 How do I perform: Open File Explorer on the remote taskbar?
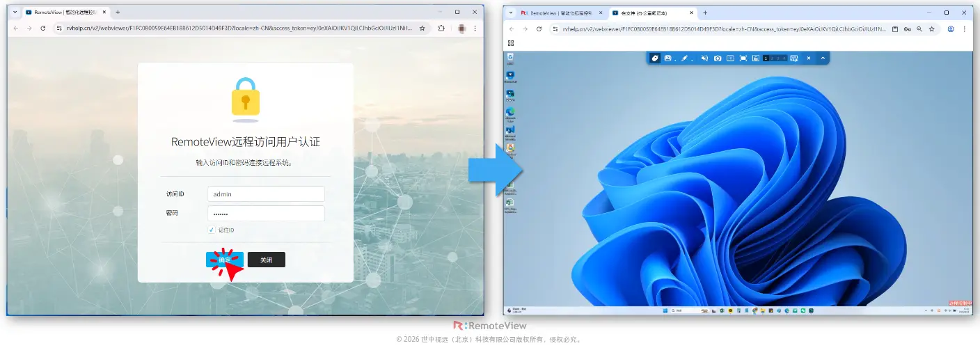(x=763, y=310)
